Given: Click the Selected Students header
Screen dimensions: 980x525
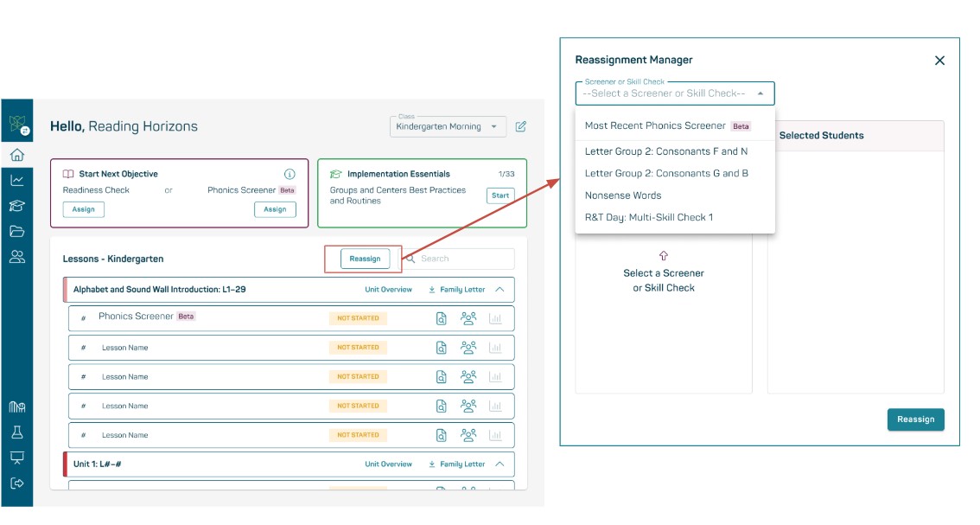Looking at the screenshot, I should (x=821, y=136).
